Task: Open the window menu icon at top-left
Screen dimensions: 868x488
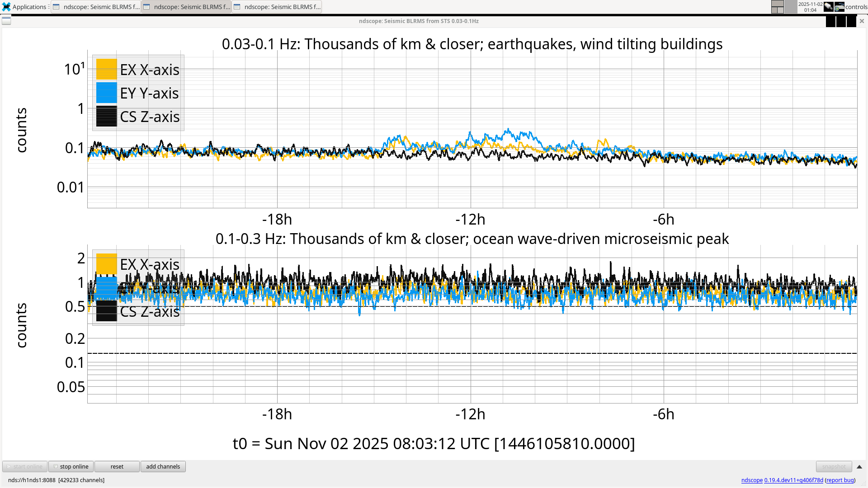Action: click(x=6, y=21)
